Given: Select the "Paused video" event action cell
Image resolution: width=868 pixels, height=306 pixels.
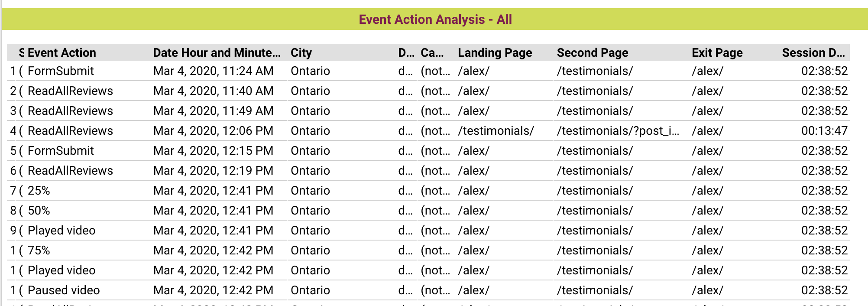Looking at the screenshot, I should (64, 290).
